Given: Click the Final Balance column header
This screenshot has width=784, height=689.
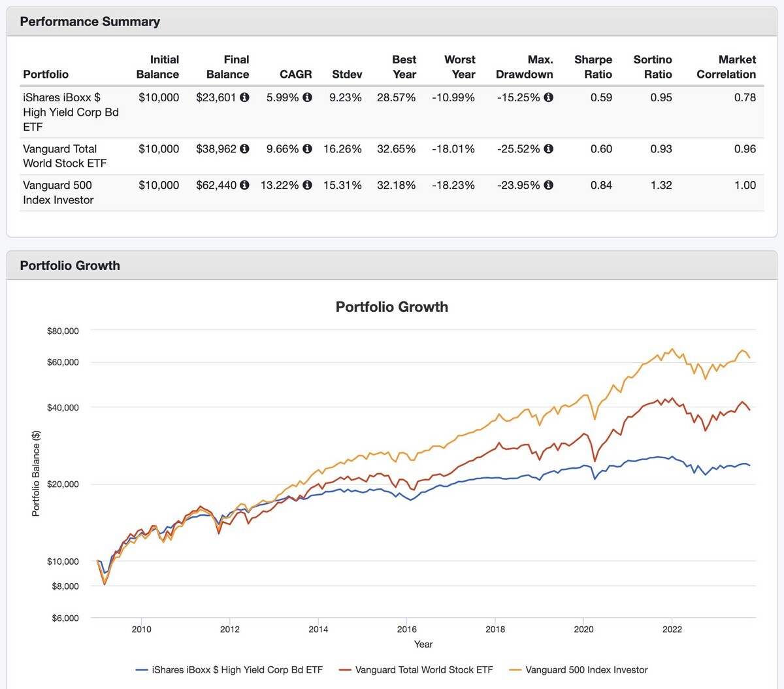Looking at the screenshot, I should click(x=227, y=67).
